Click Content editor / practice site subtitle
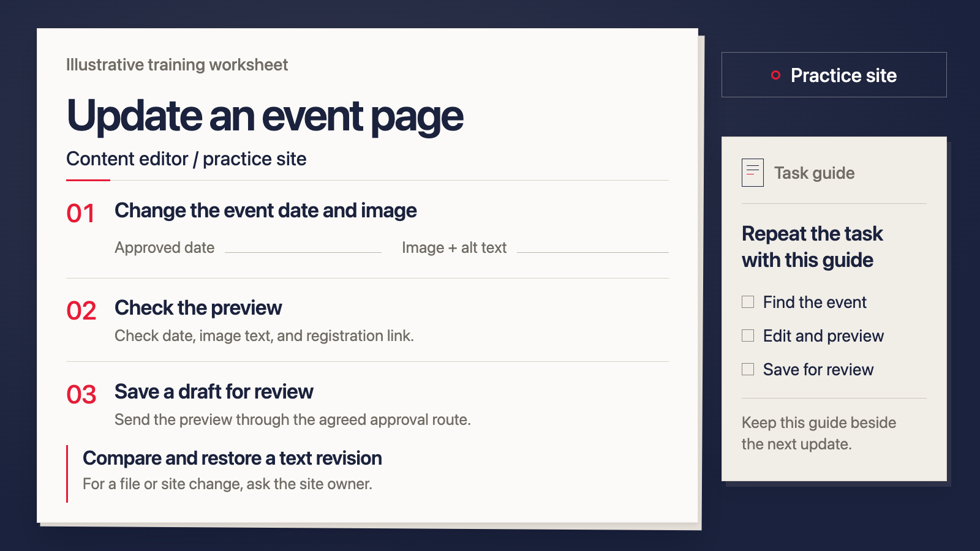The width and height of the screenshot is (980, 551). tap(186, 159)
